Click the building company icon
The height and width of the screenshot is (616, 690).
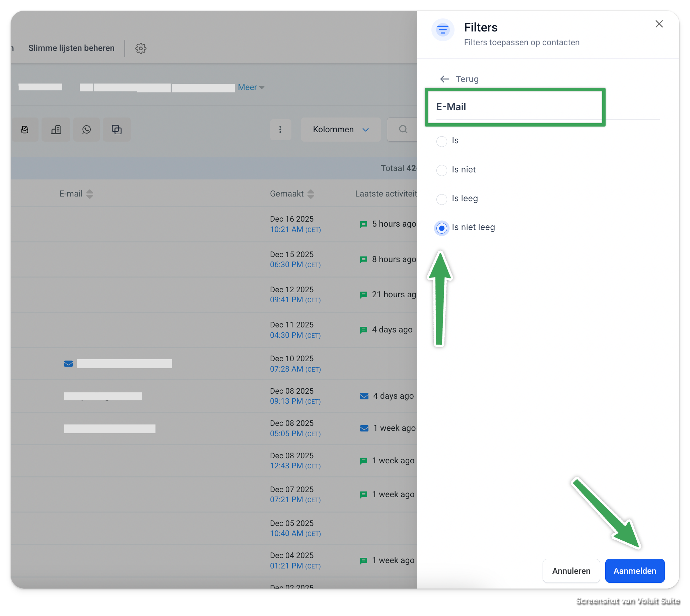click(56, 130)
